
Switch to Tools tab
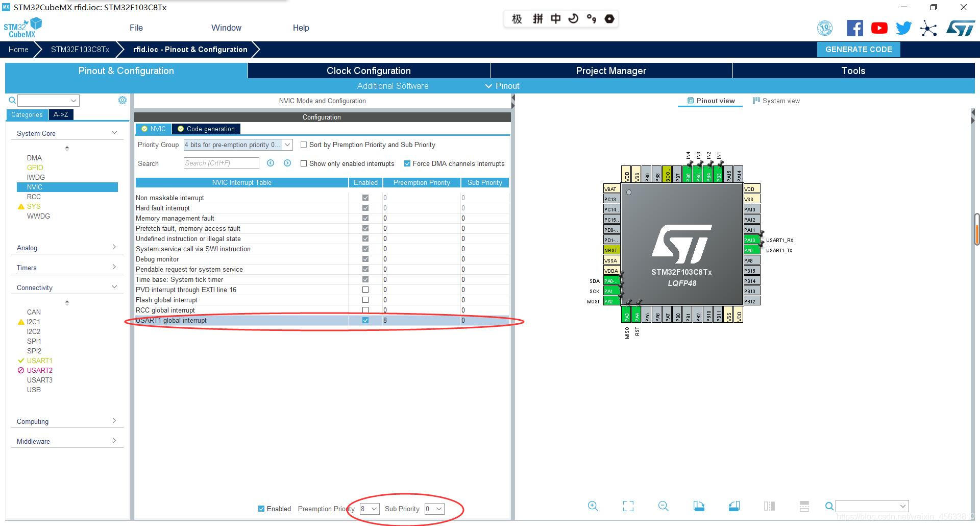853,70
